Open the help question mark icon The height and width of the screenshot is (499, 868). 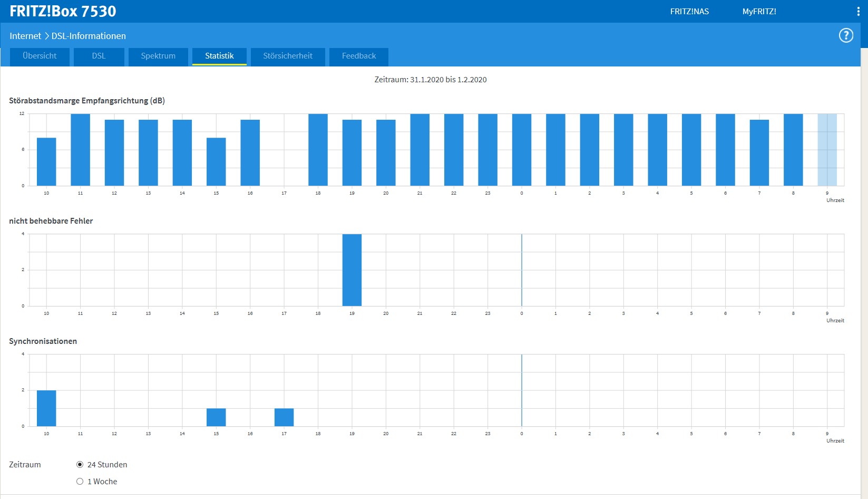pyautogui.click(x=846, y=35)
